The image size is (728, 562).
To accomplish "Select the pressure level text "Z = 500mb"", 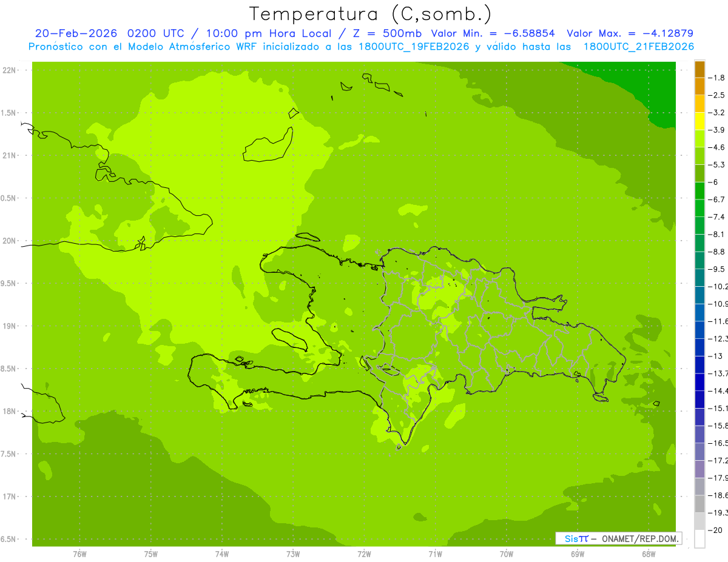I will tap(386, 33).
